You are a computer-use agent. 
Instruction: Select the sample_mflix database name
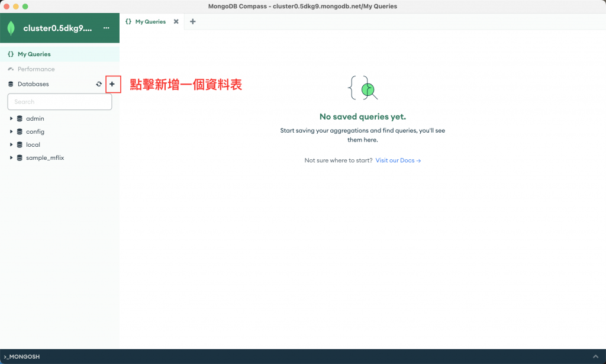click(x=45, y=157)
